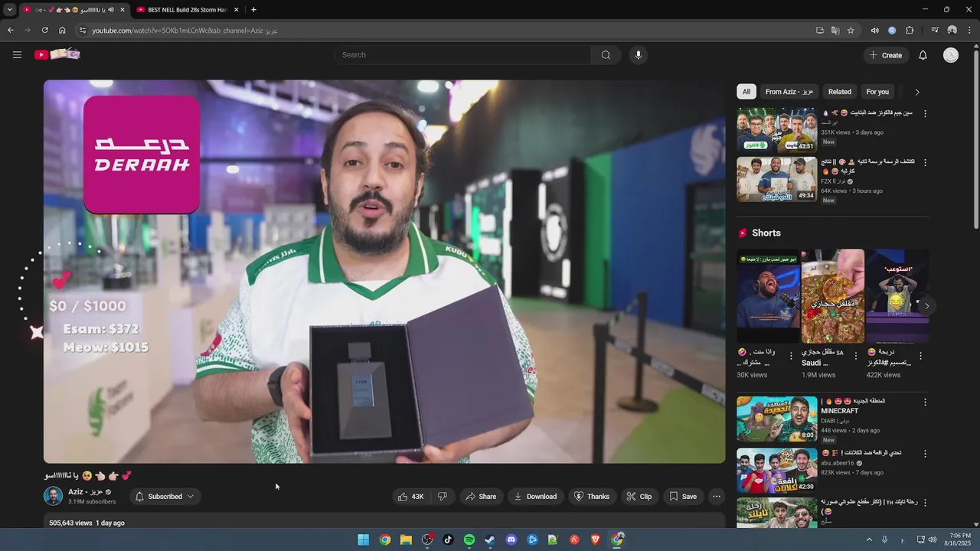Create a Clip of video
Viewport: 980px width, 551px height.
point(639,497)
